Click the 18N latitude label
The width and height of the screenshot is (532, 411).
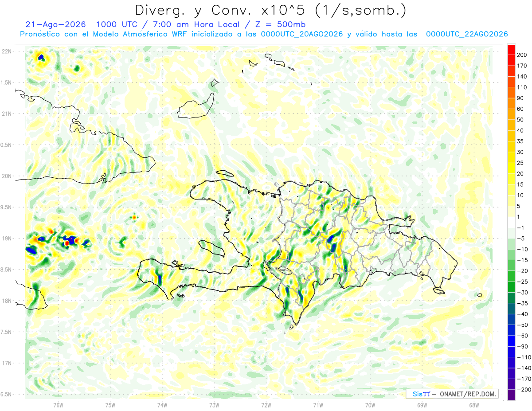[x=7, y=301]
